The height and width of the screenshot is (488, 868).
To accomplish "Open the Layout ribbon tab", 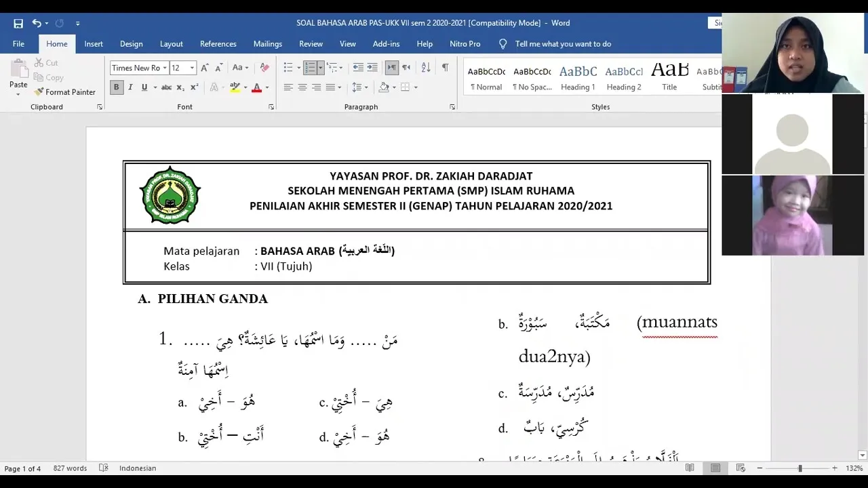I will [x=172, y=43].
